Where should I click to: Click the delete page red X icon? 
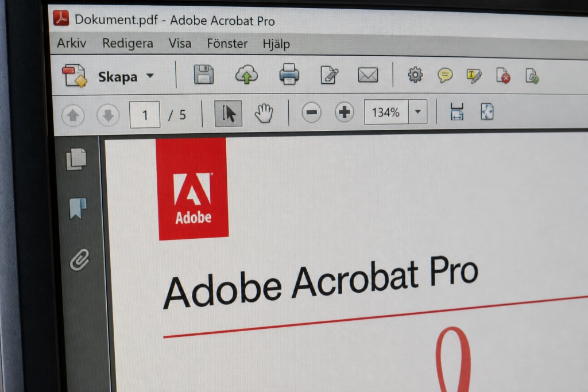(x=503, y=75)
